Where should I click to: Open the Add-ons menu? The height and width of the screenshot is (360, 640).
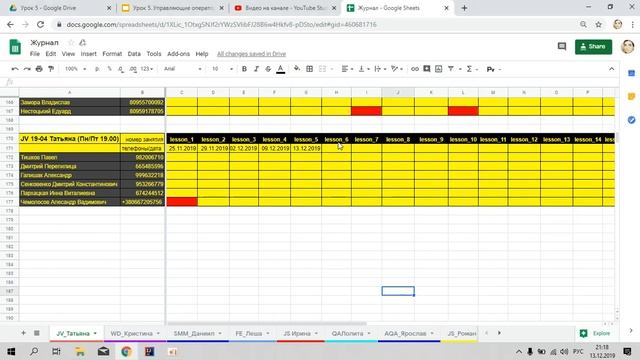pyautogui.click(x=178, y=54)
